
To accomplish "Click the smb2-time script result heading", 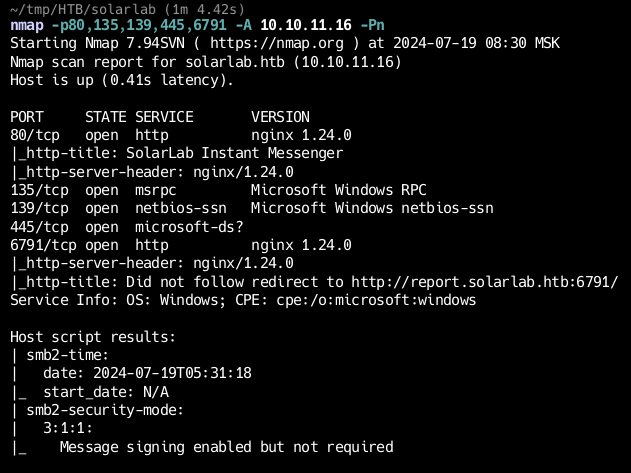I will tap(68, 355).
